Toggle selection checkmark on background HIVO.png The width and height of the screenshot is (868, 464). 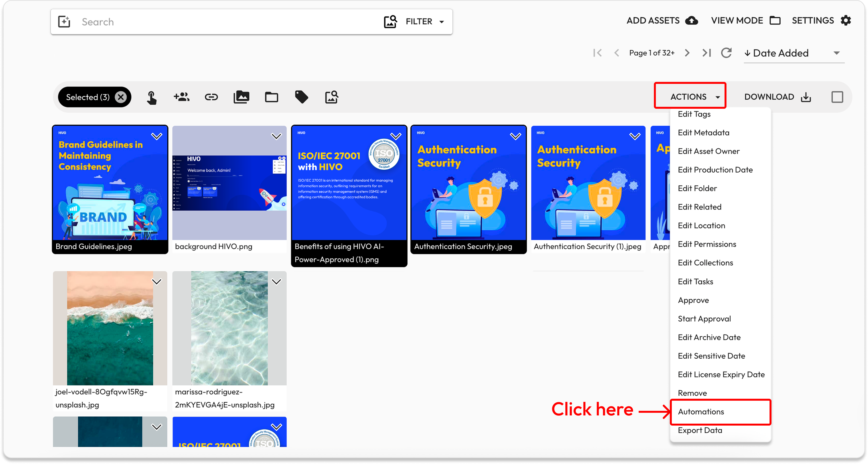276,136
